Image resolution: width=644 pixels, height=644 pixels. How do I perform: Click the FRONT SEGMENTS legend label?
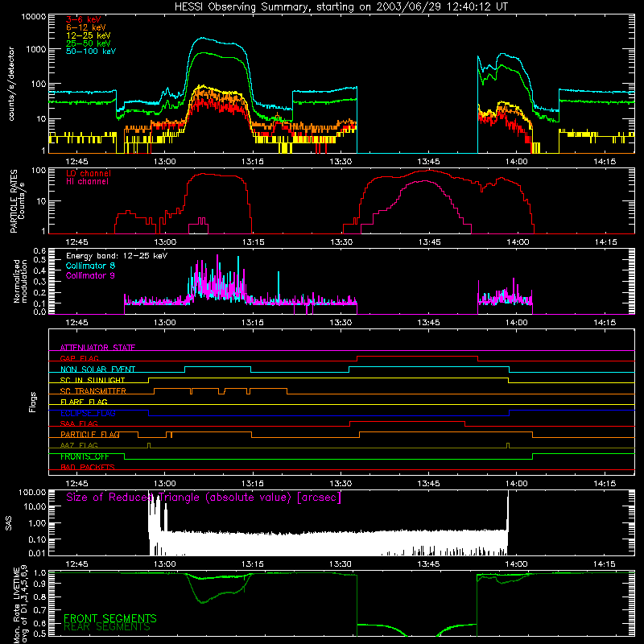coord(110,618)
